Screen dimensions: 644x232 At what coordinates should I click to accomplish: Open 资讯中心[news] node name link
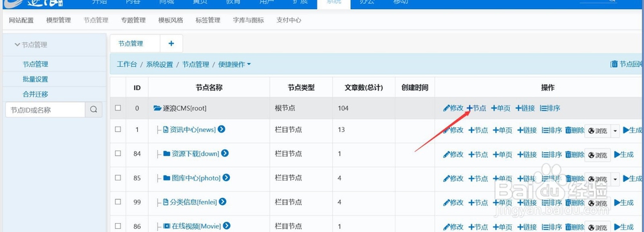click(x=193, y=130)
